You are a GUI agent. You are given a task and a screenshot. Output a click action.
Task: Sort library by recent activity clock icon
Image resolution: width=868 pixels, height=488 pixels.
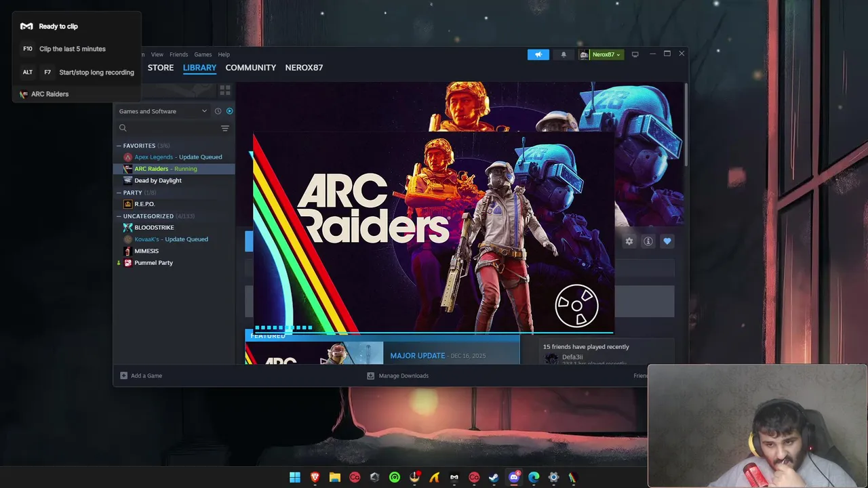[218, 111]
